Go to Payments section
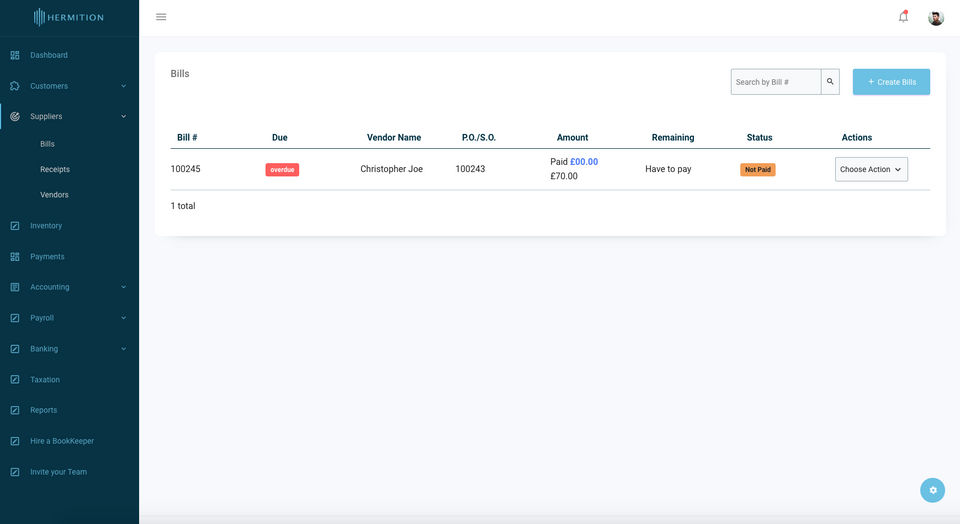This screenshot has height=524, width=960. coord(47,257)
